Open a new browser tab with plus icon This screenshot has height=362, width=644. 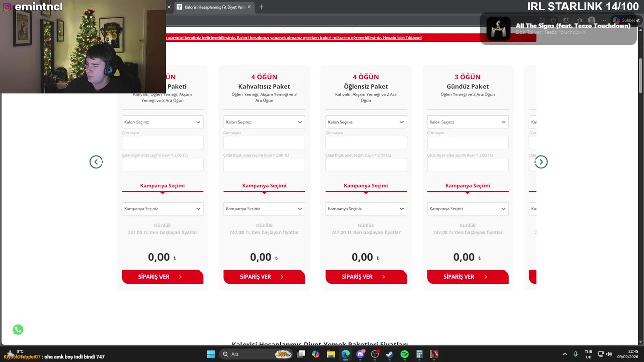click(x=261, y=7)
